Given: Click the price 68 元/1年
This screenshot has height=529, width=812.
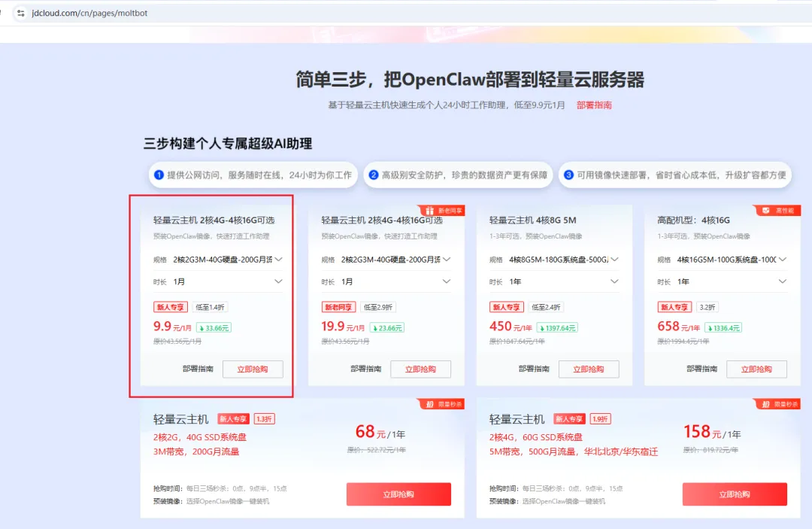Looking at the screenshot, I should (x=380, y=432).
